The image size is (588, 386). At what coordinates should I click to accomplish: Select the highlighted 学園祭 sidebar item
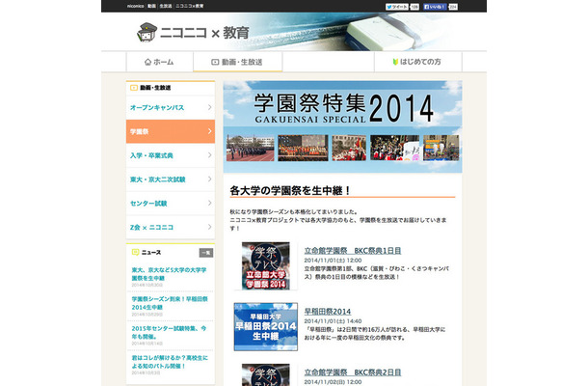pyautogui.click(x=171, y=131)
